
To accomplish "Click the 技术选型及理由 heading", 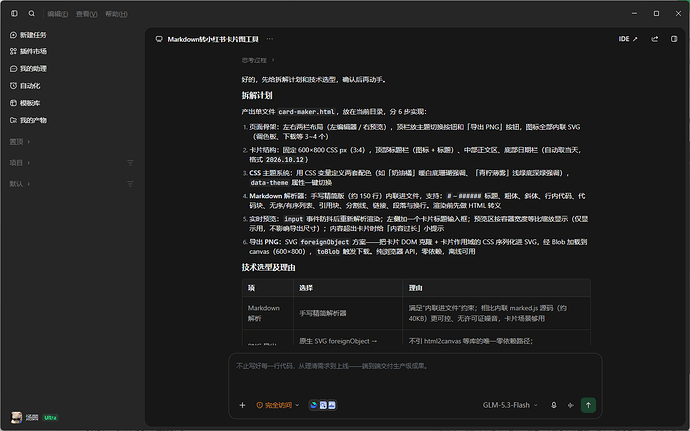I will click(268, 267).
